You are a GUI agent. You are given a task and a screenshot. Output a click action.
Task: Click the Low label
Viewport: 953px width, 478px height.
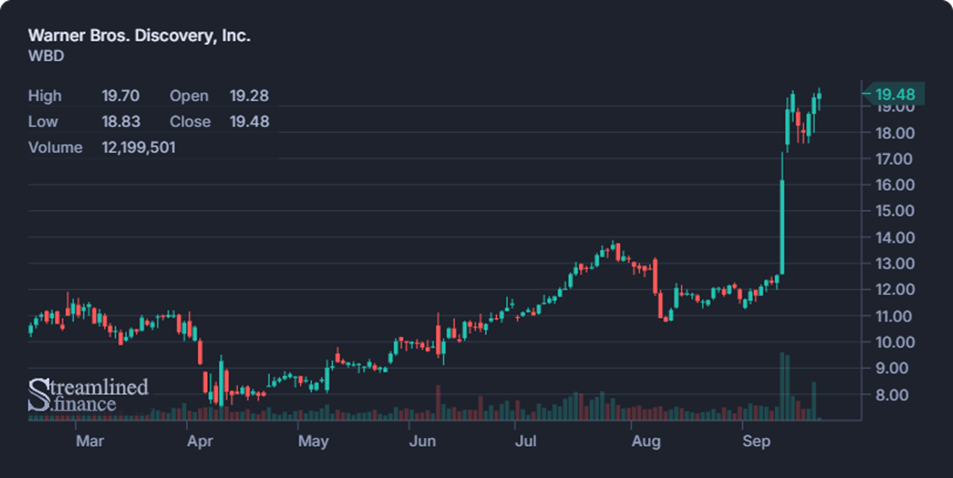coord(43,122)
